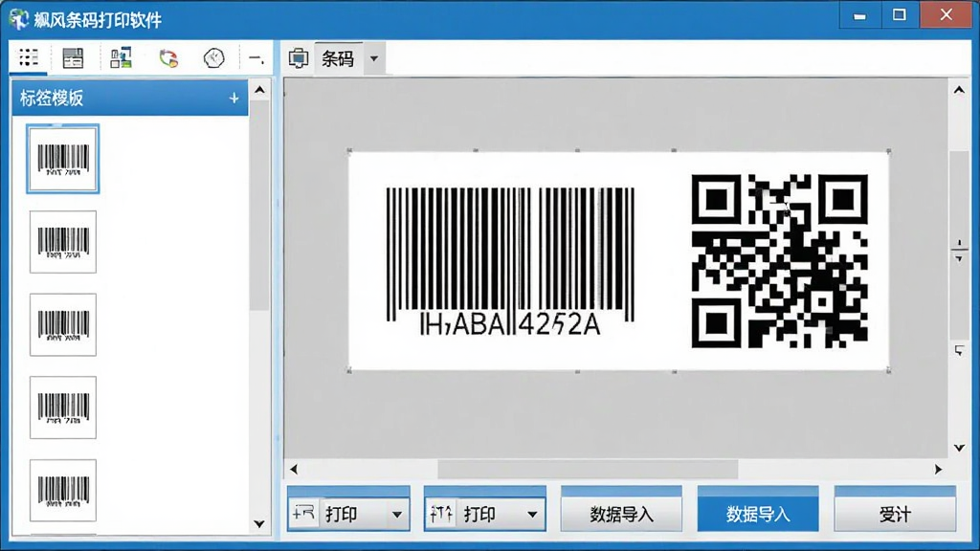980x551 pixels.
Task: Select the second barcode template thumbnail
Action: 62,242
